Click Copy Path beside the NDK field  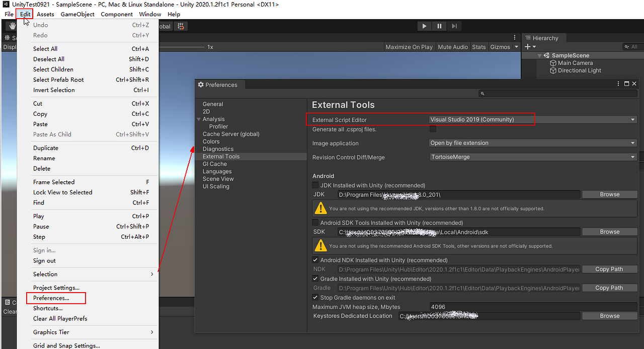pyautogui.click(x=609, y=268)
